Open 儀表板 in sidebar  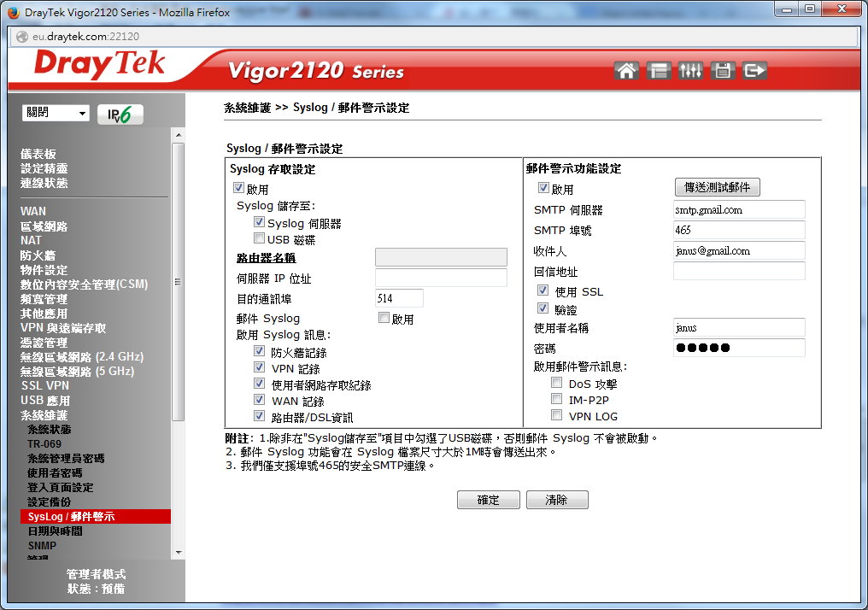pyautogui.click(x=38, y=154)
